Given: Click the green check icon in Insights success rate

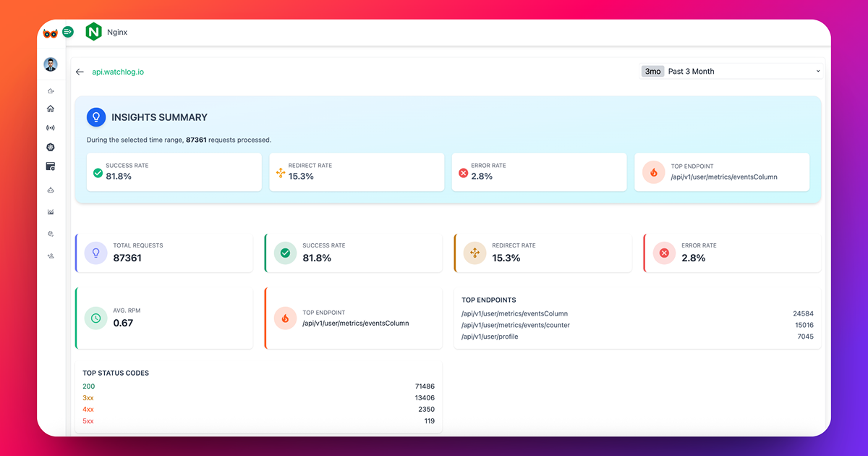Looking at the screenshot, I should pos(98,173).
